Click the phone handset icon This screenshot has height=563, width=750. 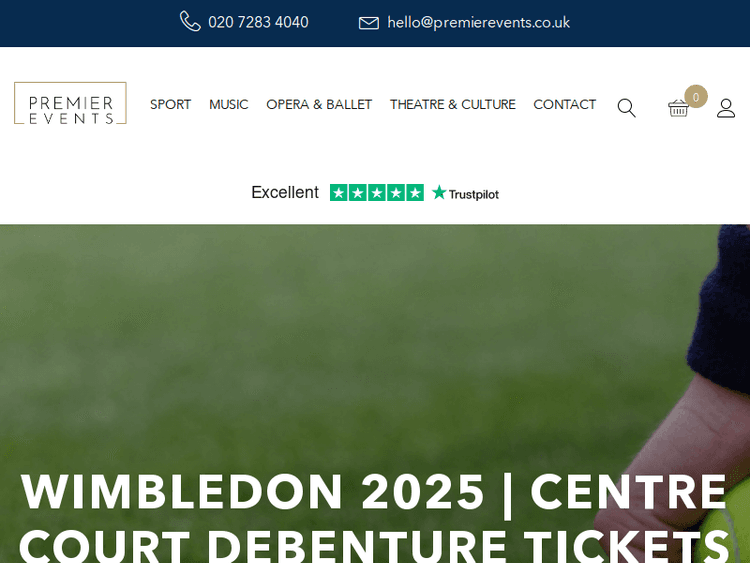pyautogui.click(x=190, y=22)
